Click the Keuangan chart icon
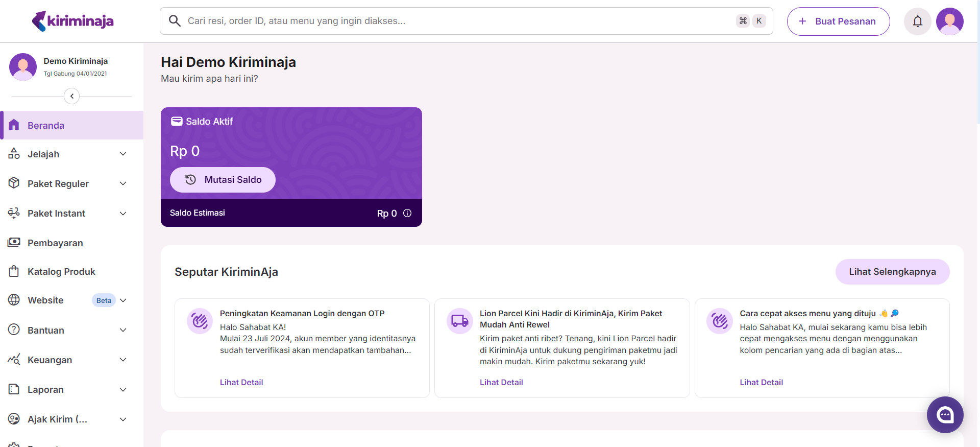Screen dimensions: 980x447 (14, 359)
